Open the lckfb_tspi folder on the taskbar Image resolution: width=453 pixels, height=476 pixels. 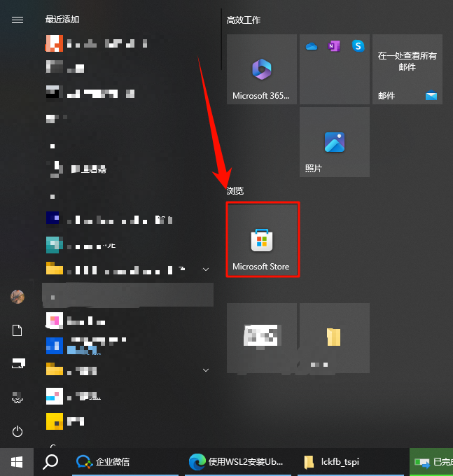351,462
